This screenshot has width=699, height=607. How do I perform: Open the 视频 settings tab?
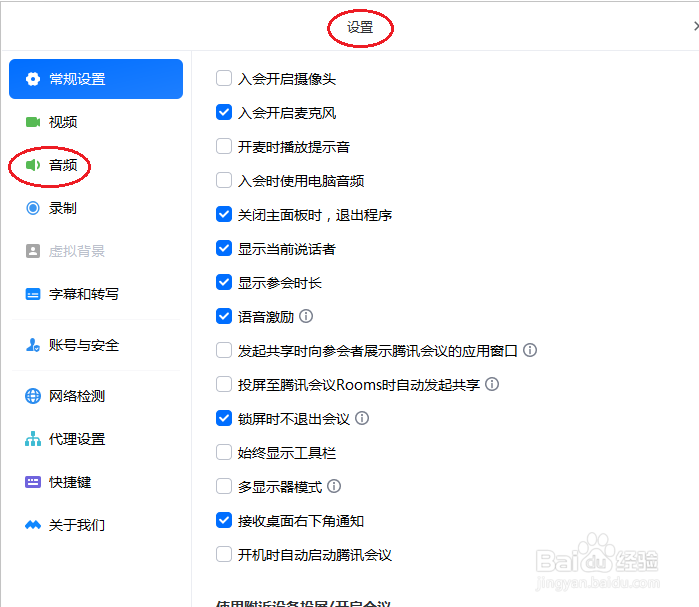coord(96,122)
